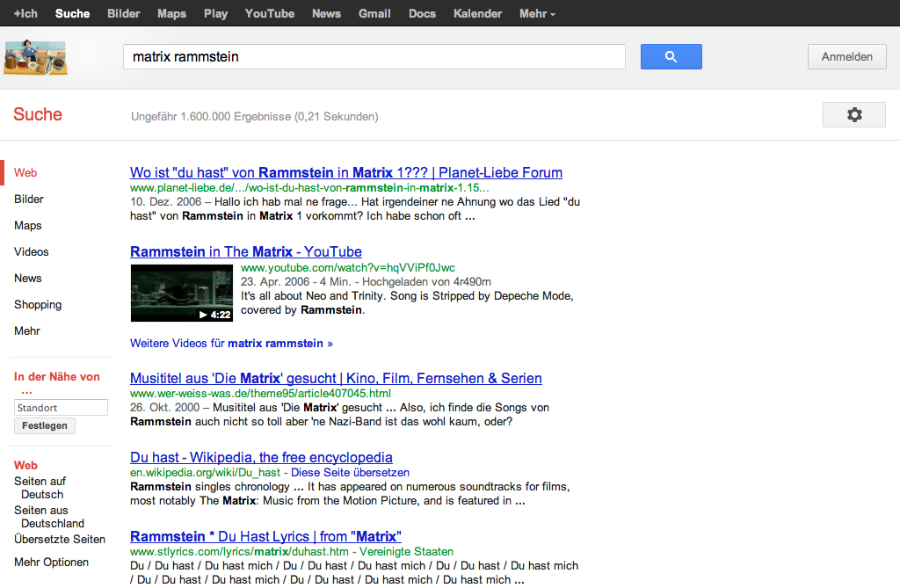Filter by Seiten aus Deutschland
Image resolution: width=900 pixels, height=588 pixels.
pyautogui.click(x=49, y=517)
